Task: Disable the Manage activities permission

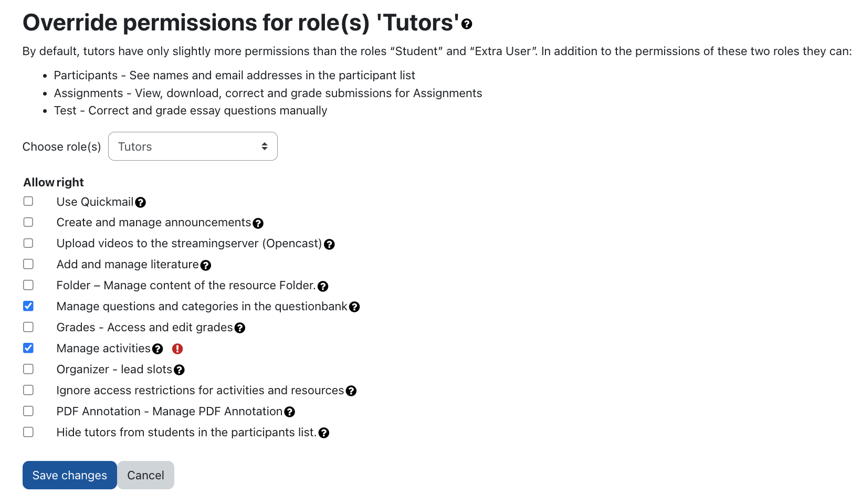Action: [x=28, y=348]
